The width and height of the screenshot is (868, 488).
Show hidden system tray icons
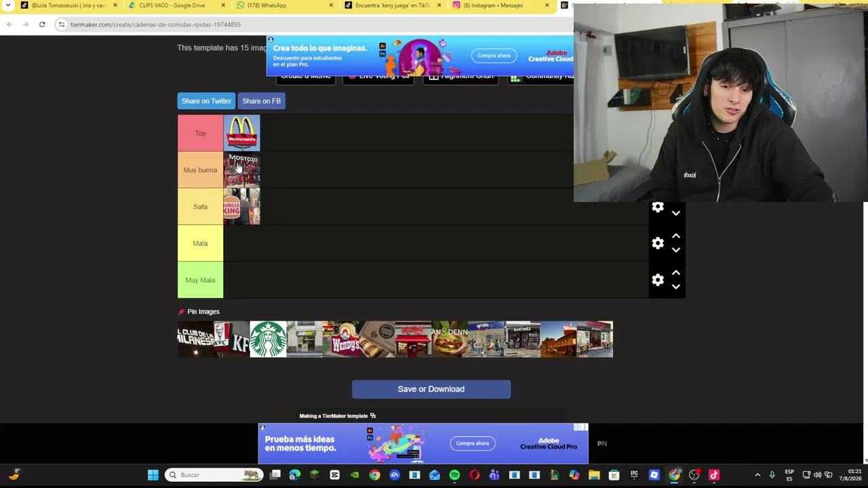click(757, 475)
